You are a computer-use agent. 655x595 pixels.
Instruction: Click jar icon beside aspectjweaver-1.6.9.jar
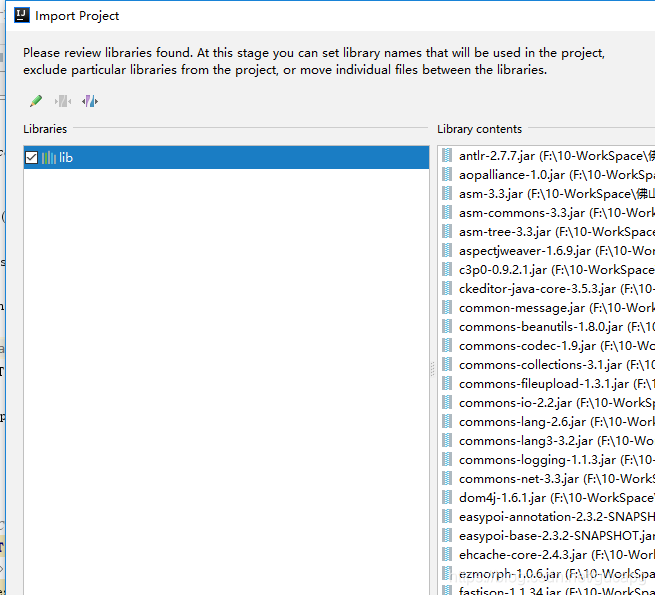click(447, 250)
